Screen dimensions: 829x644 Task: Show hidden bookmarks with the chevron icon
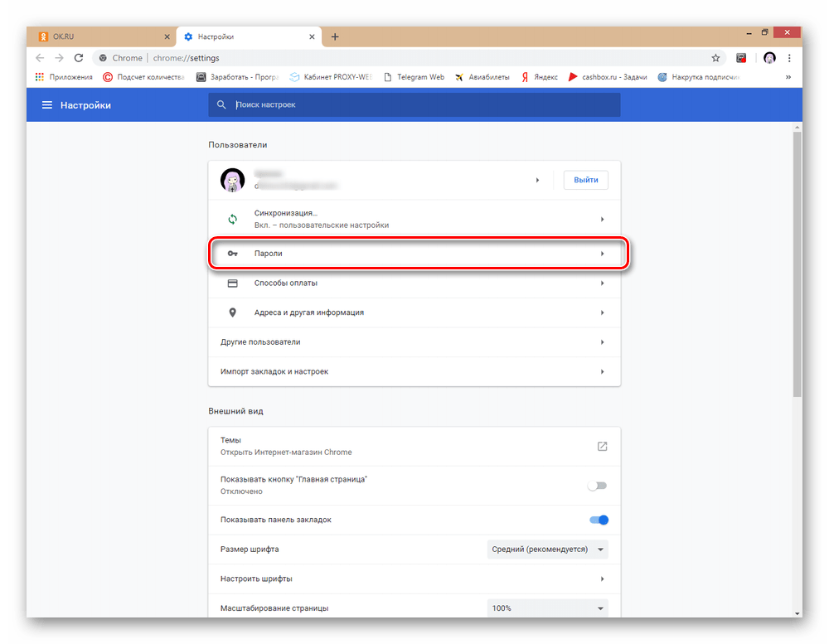coord(788,77)
